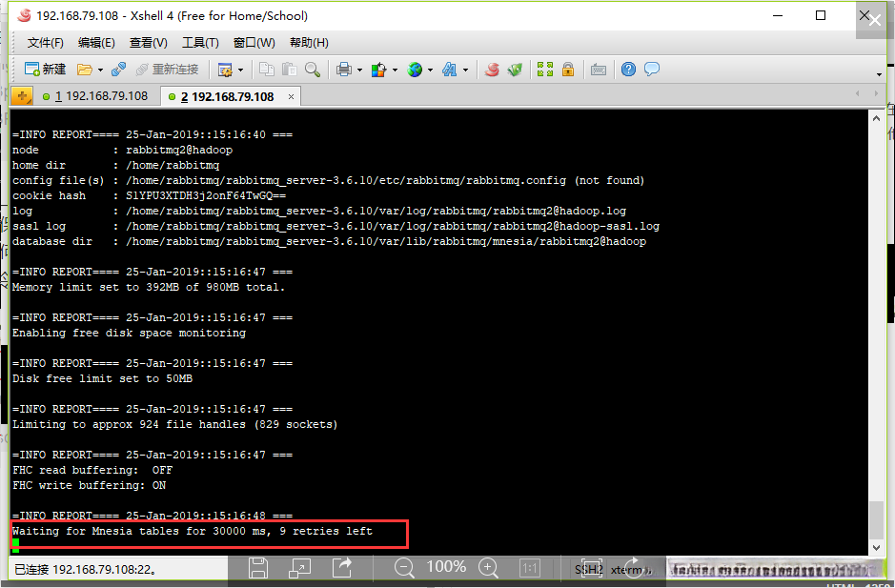Click the 'Memory limit set to 392MB' line

coord(149,287)
